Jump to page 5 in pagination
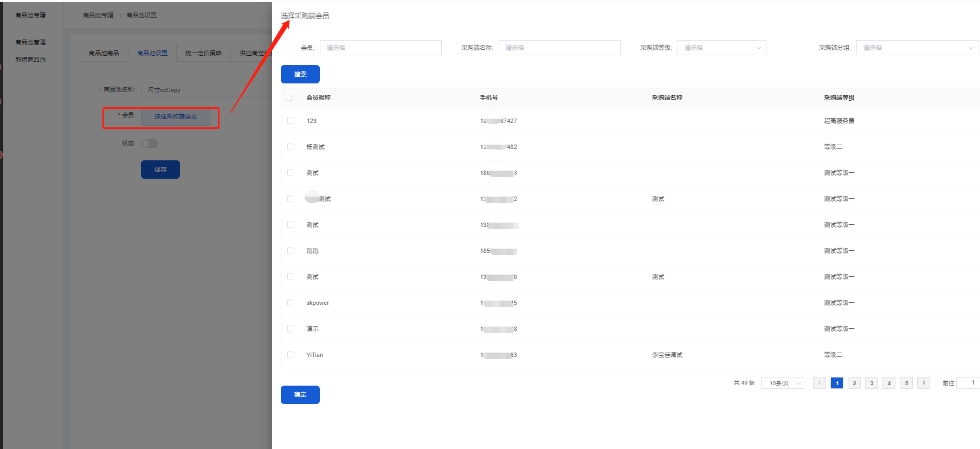The height and width of the screenshot is (449, 980). tap(906, 383)
